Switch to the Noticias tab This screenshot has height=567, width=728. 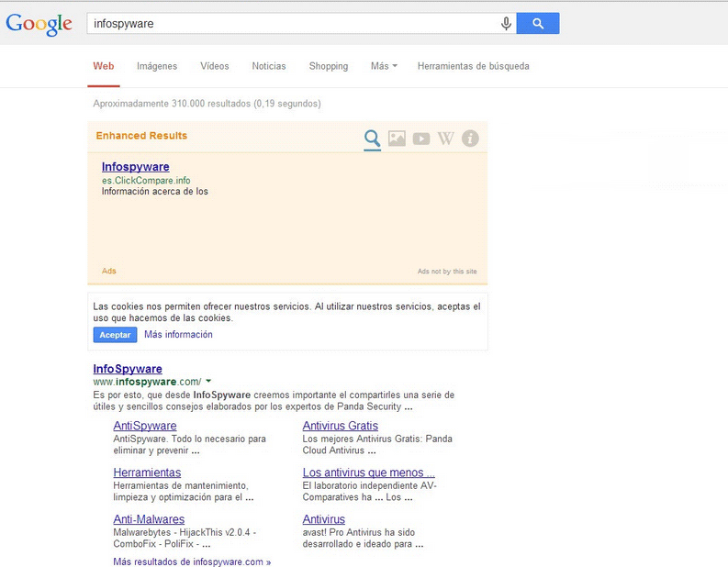269,66
